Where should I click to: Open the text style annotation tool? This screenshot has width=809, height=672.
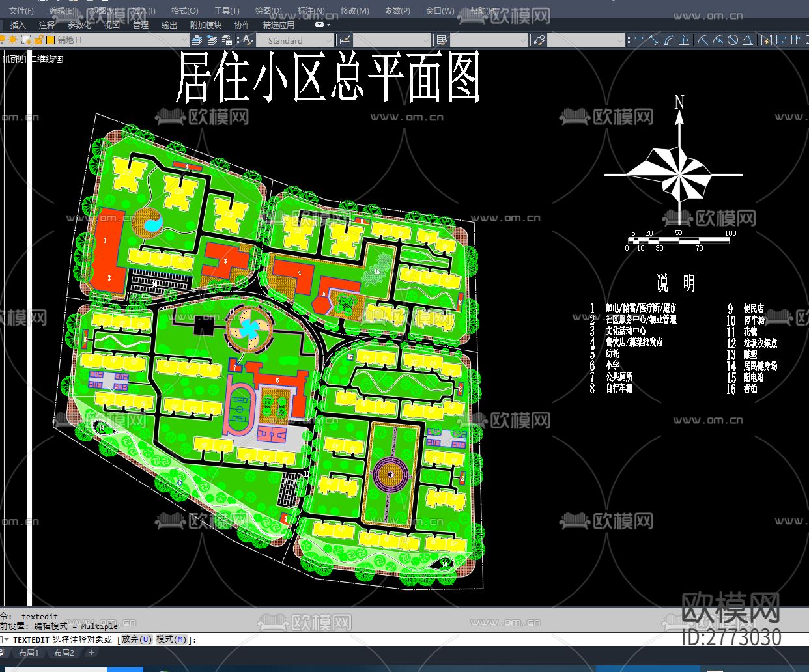coord(247,40)
